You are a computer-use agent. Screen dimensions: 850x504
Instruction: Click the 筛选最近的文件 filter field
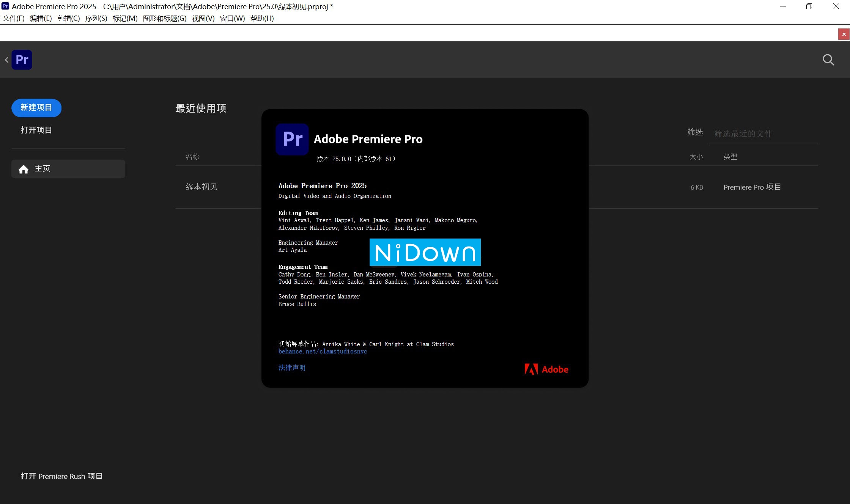pyautogui.click(x=763, y=133)
